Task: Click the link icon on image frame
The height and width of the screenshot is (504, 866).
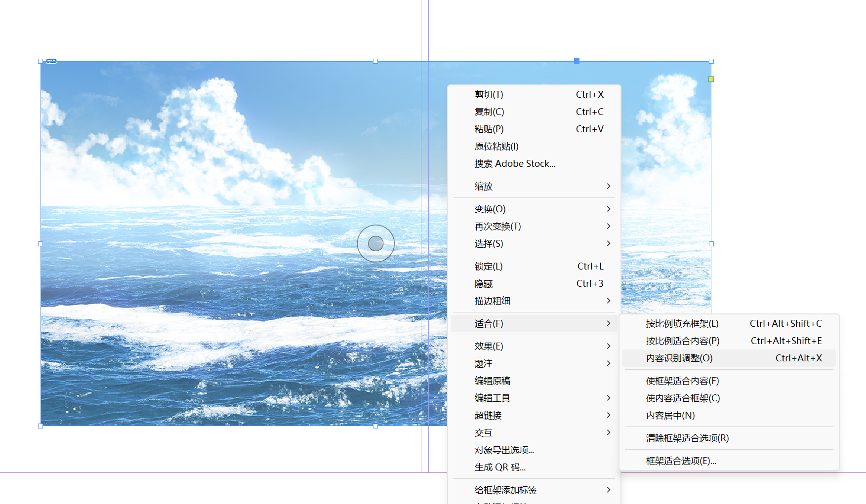Action: pyautogui.click(x=51, y=61)
